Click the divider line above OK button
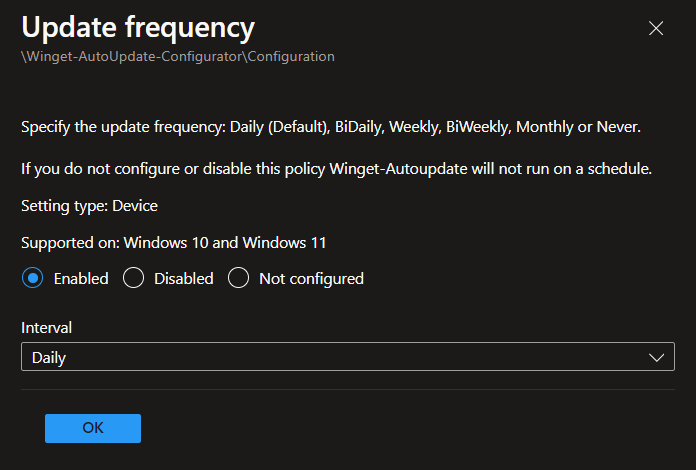 347,389
